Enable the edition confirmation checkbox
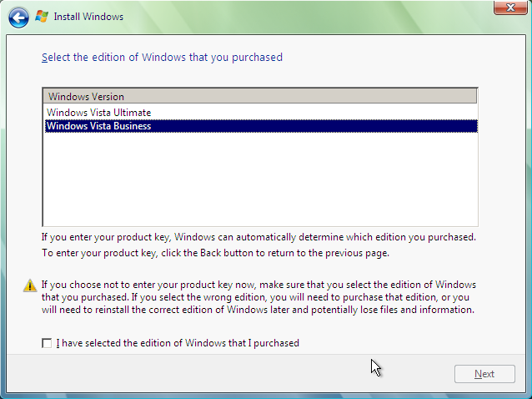Screen dimensions: 532x399 [47, 343]
